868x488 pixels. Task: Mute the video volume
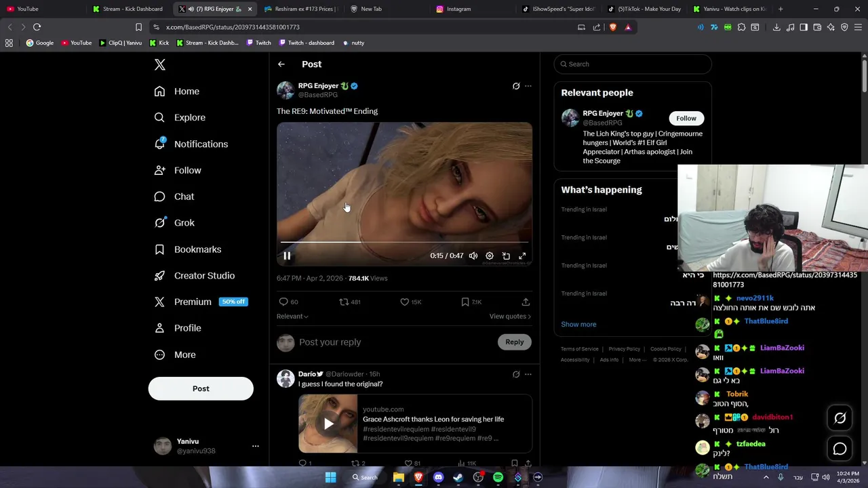[473, 256]
